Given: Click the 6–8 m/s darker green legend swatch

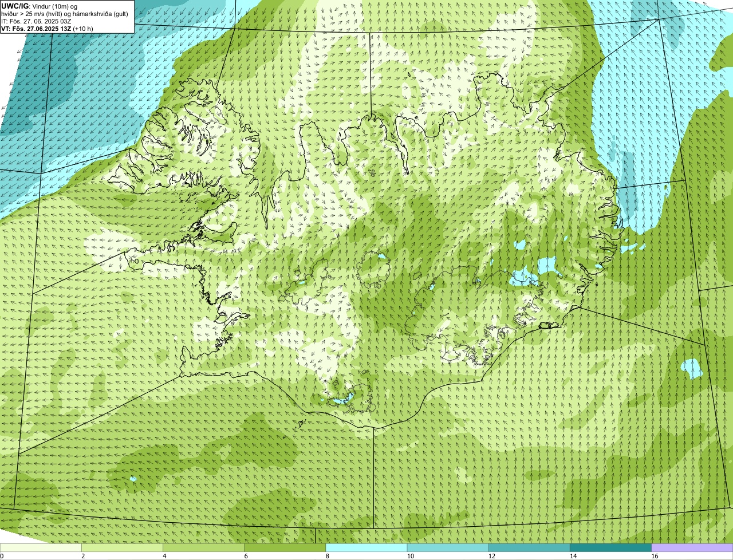Looking at the screenshot, I should (x=286, y=547).
